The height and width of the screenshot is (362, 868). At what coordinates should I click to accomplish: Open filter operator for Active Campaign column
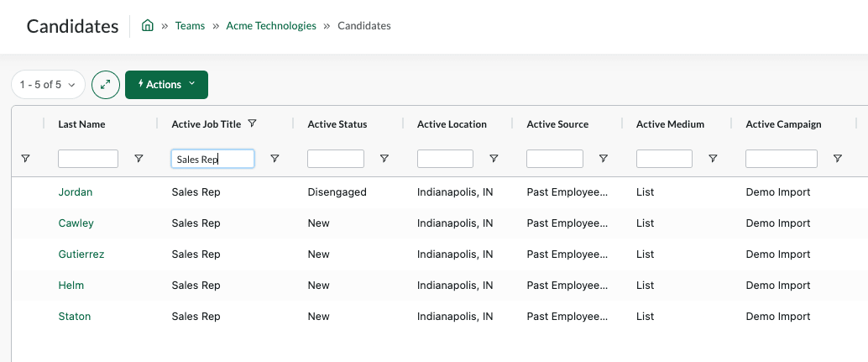[838, 159]
